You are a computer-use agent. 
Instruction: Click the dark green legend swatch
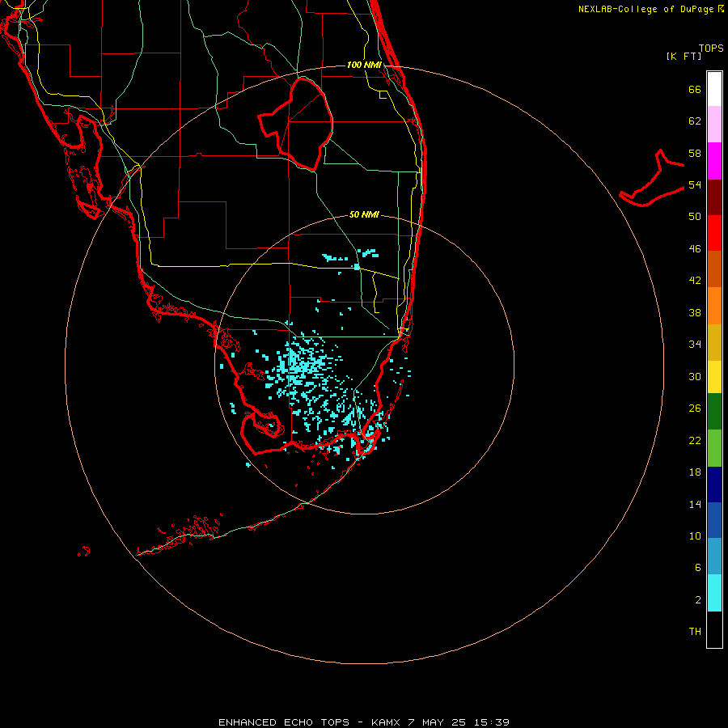click(714, 412)
